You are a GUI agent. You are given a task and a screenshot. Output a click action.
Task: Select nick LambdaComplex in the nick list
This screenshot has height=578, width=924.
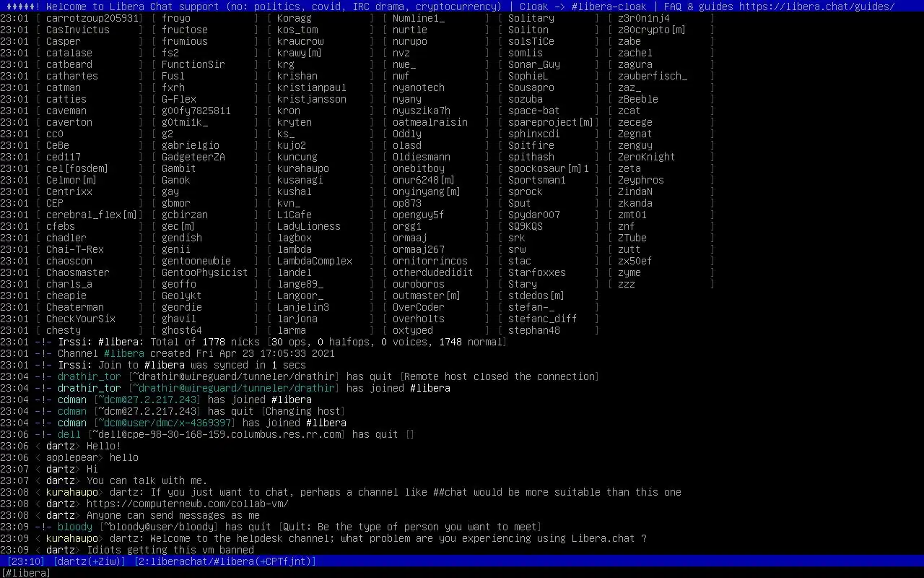(x=315, y=261)
